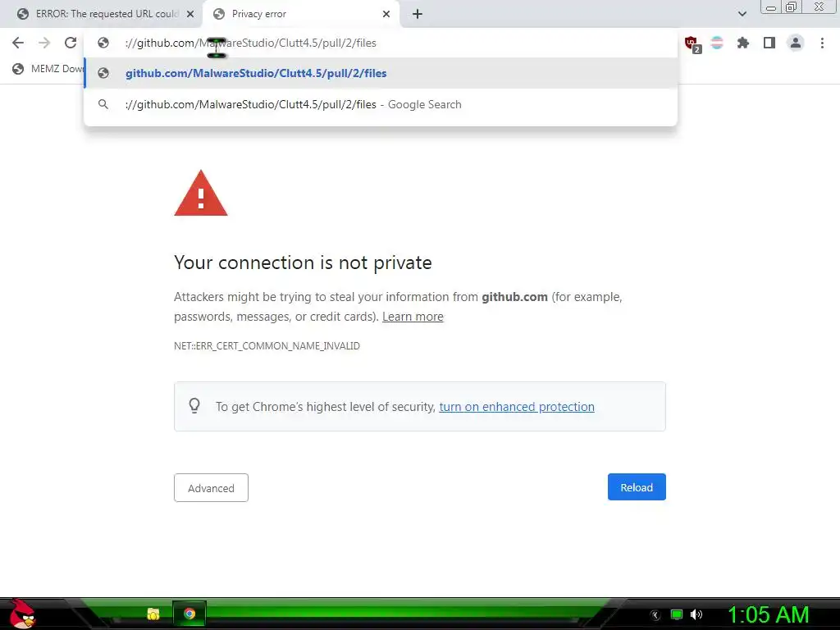Open the file explorer taskbar icon
Screen dimensions: 840x630
[x=153, y=614]
